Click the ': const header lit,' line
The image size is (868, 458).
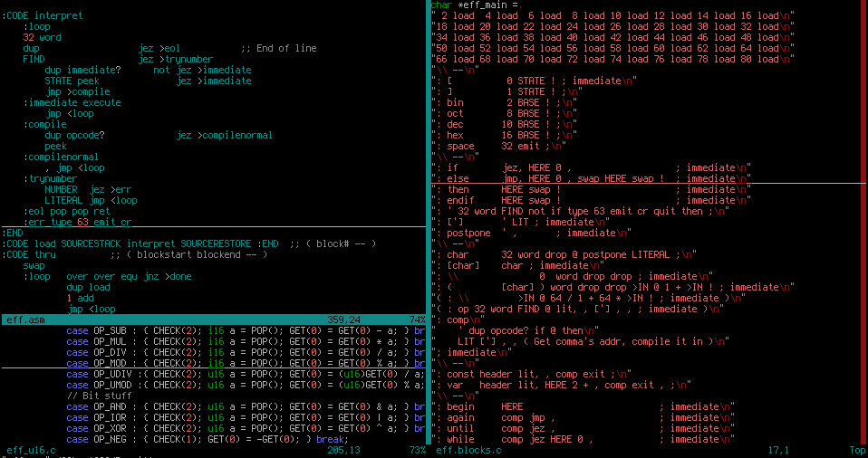click(532, 374)
